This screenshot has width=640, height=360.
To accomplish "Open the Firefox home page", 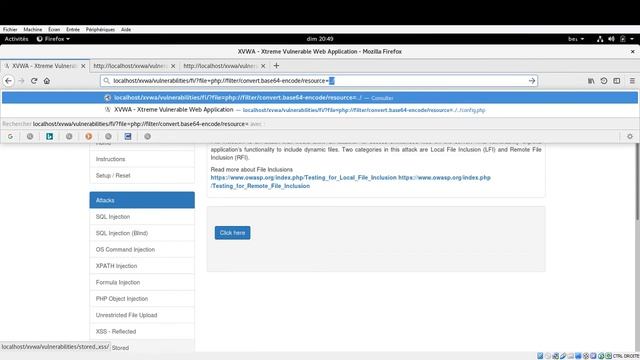I will (x=47, y=81).
